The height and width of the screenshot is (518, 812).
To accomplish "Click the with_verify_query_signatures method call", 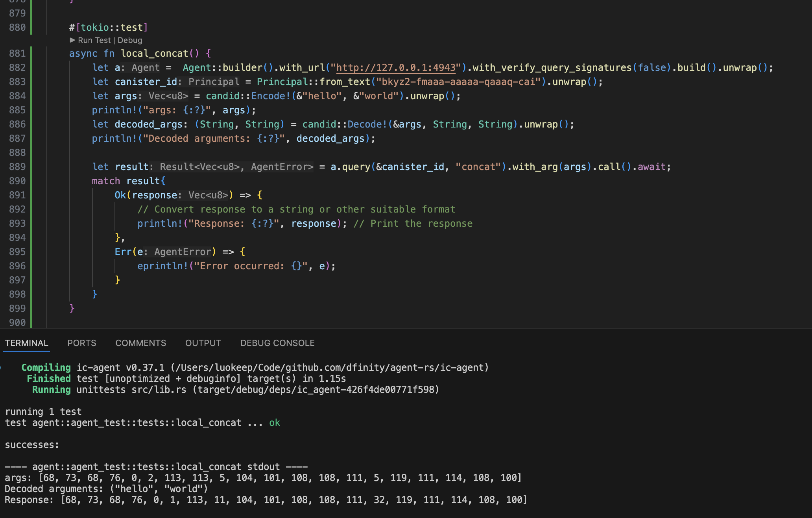I will click(x=552, y=68).
